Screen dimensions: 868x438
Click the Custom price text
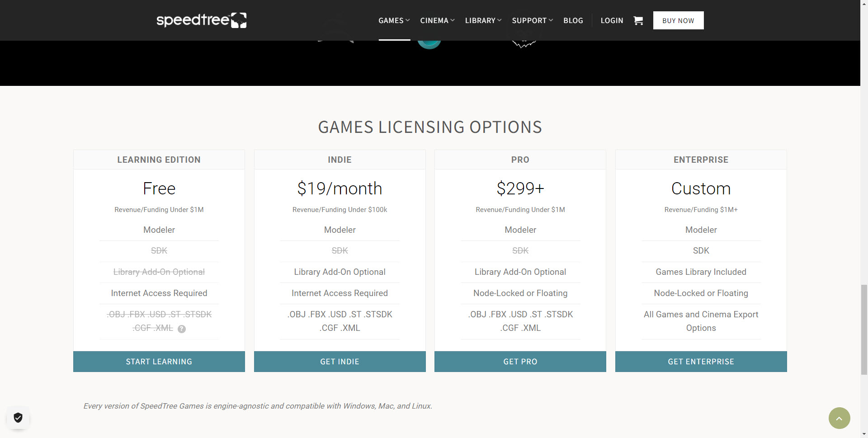701,188
